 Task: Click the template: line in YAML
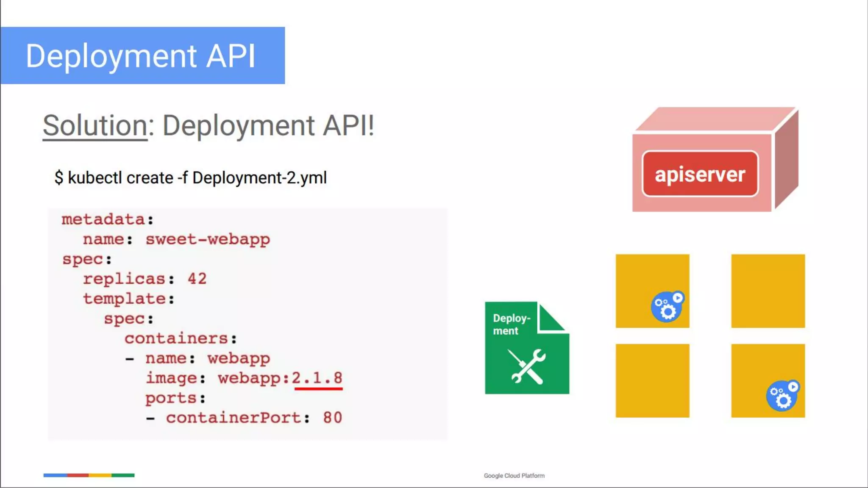tap(128, 299)
